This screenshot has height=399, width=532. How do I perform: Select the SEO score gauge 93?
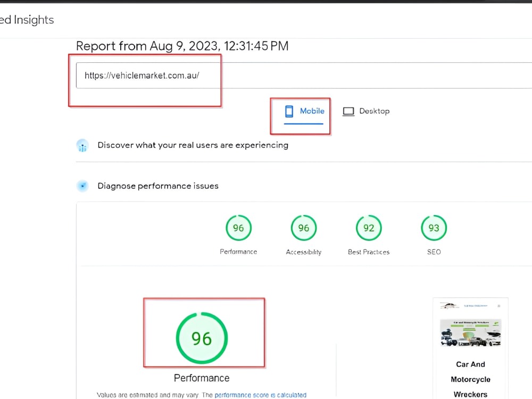434,228
